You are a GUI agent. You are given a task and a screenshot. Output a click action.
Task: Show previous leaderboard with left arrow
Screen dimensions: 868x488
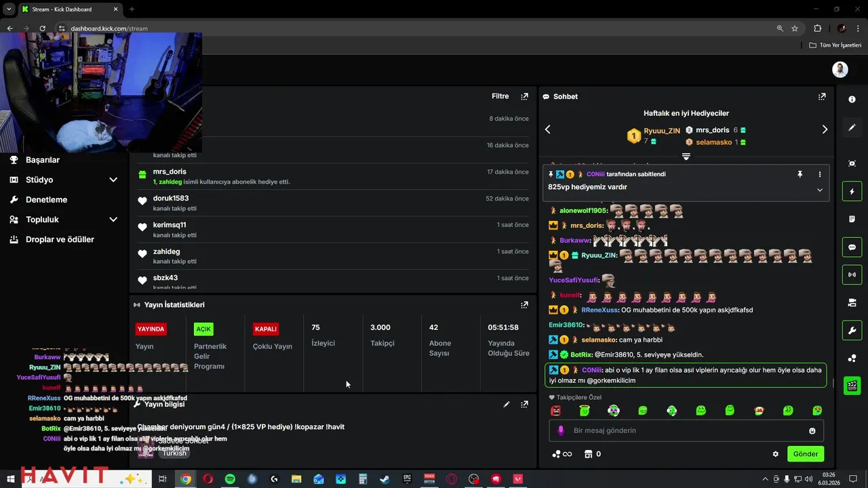tap(548, 129)
